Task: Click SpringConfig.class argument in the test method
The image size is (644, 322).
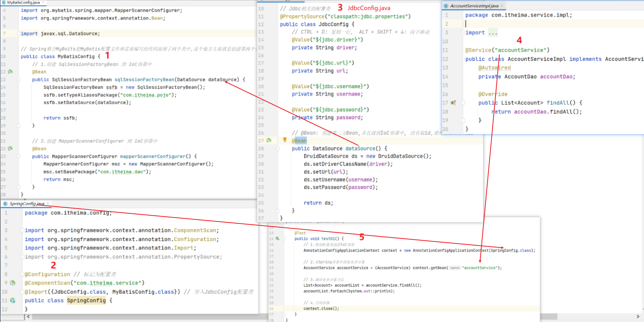Action: point(511,250)
